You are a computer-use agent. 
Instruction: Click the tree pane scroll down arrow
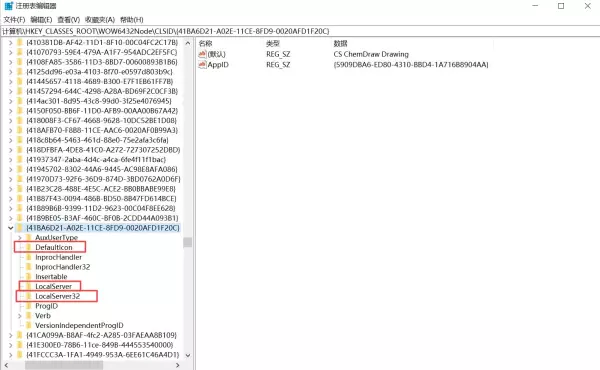pos(188,355)
